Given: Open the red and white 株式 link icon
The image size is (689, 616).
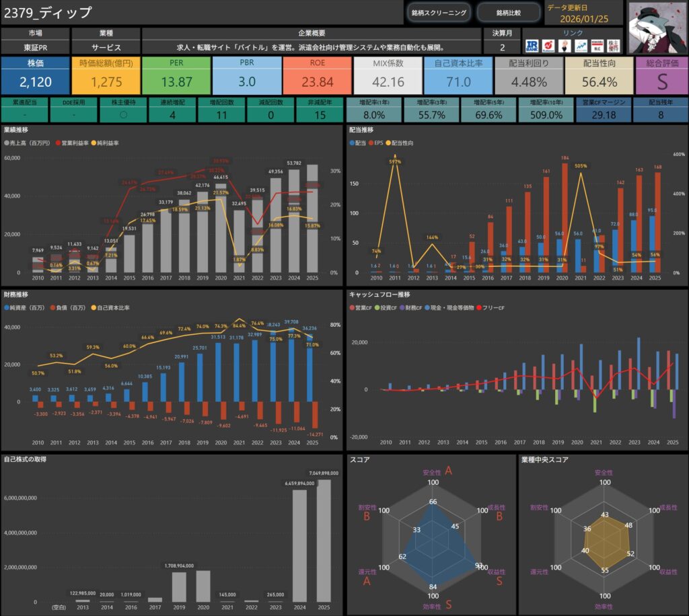Looking at the screenshot, I should pos(597,46).
